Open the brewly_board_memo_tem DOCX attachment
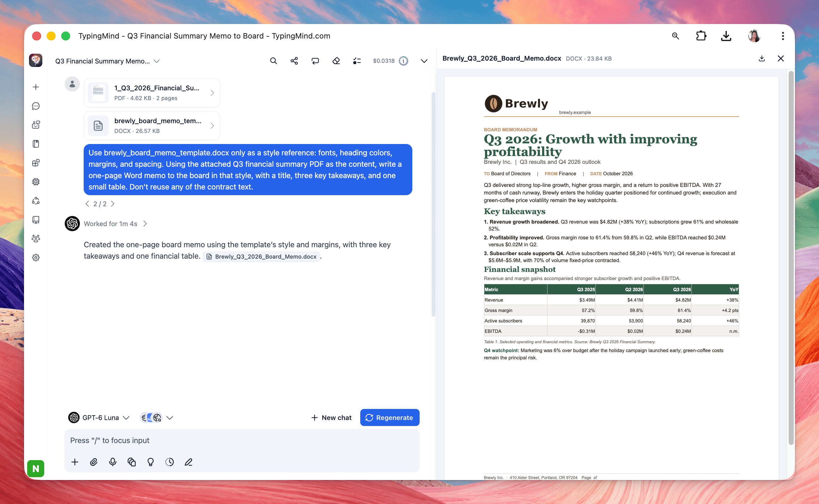Screen dimensions: 819x504 point(152,126)
